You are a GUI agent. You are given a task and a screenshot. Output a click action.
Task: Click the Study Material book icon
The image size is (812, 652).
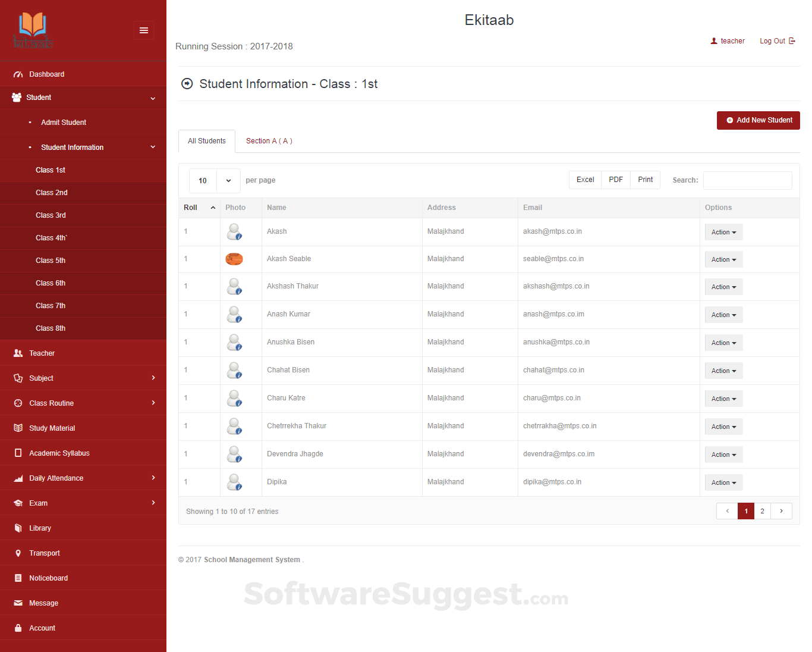[x=18, y=428]
